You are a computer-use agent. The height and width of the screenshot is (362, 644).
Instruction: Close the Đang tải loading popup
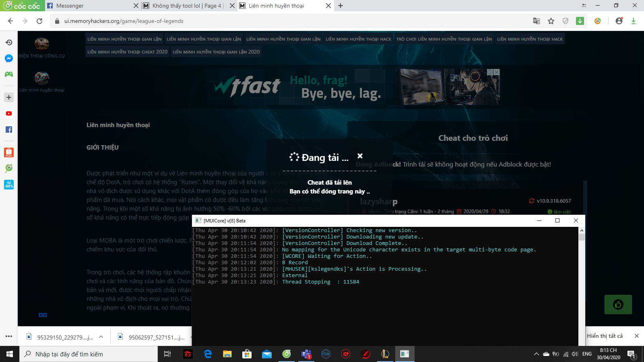pyautogui.click(x=360, y=156)
